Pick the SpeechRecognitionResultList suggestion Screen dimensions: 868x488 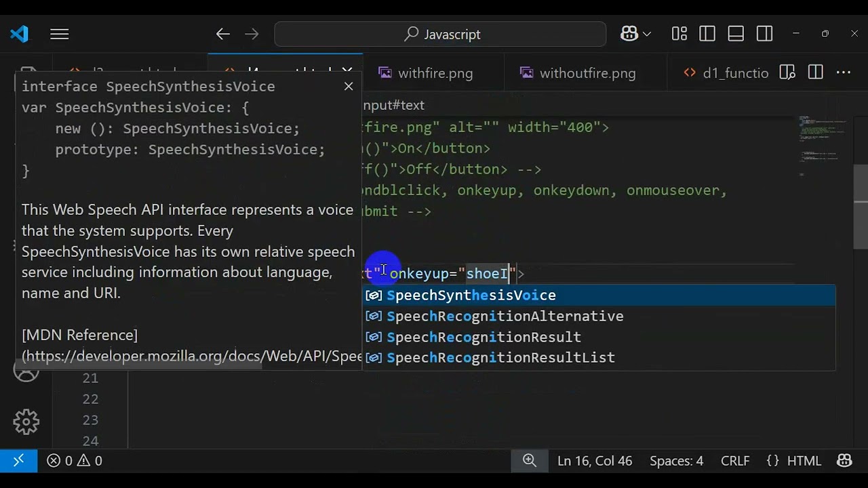(599, 358)
